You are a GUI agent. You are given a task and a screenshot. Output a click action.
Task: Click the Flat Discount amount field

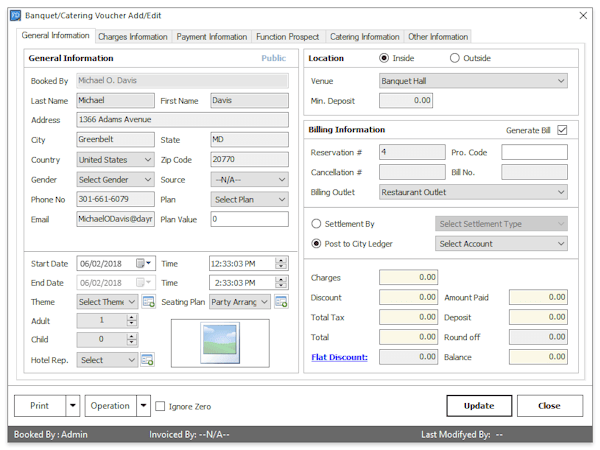coord(408,357)
